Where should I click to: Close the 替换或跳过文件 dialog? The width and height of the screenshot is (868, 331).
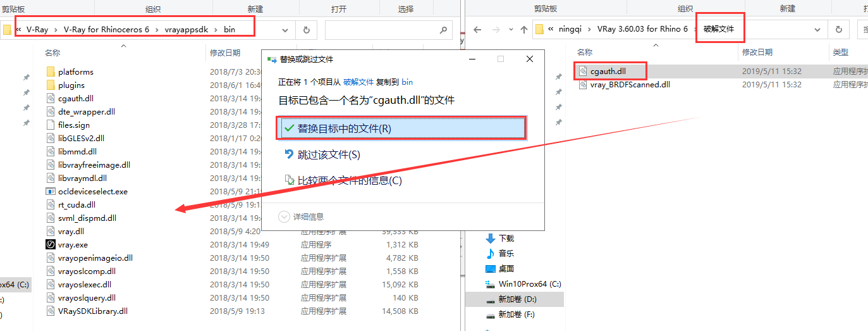[x=530, y=59]
